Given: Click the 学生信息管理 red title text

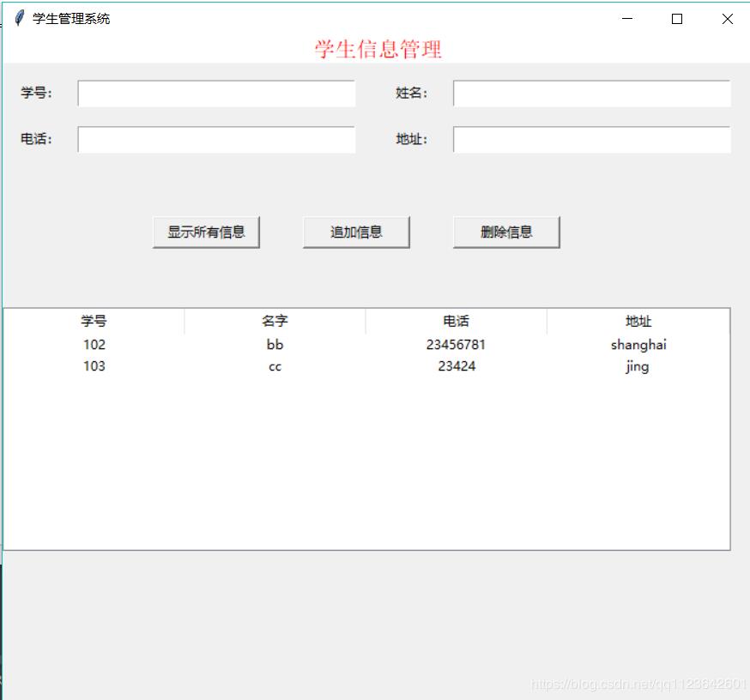Looking at the screenshot, I should 378,49.
